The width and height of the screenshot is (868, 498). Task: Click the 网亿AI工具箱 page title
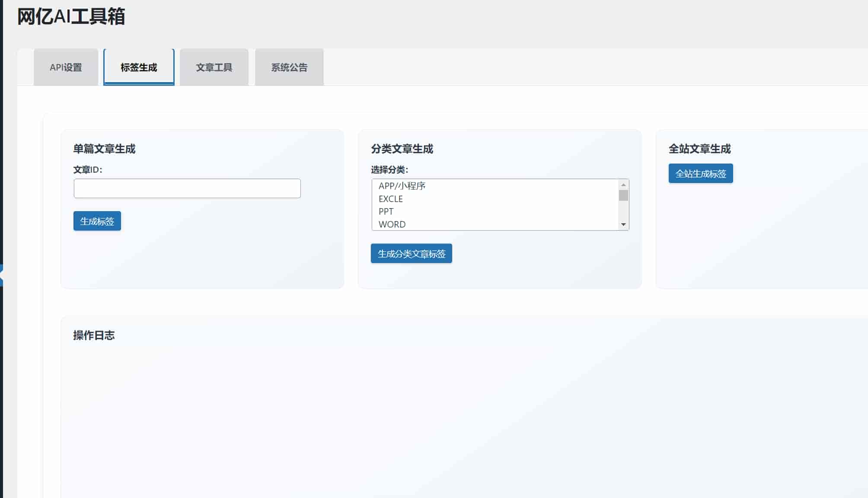71,17
